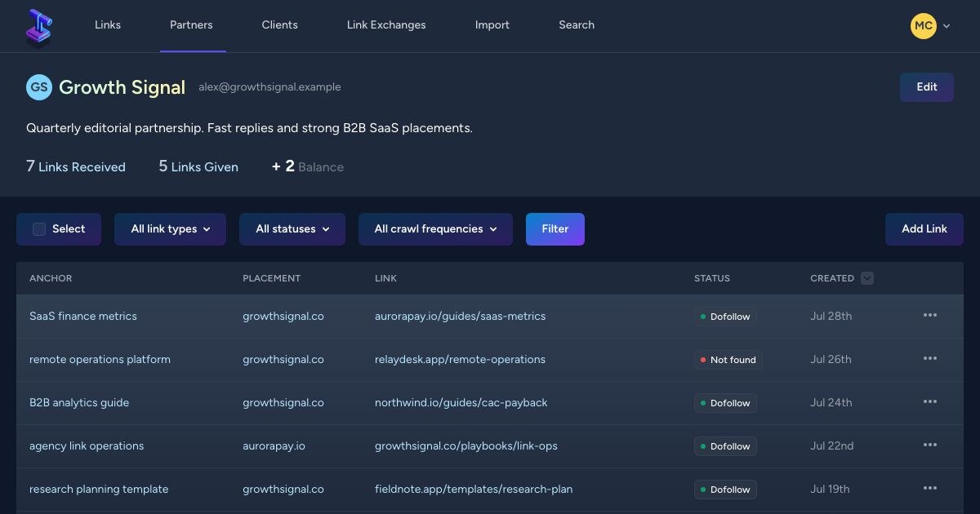This screenshot has width=980, height=514.
Task: Open row menu for remote operations platform
Action: click(930, 359)
